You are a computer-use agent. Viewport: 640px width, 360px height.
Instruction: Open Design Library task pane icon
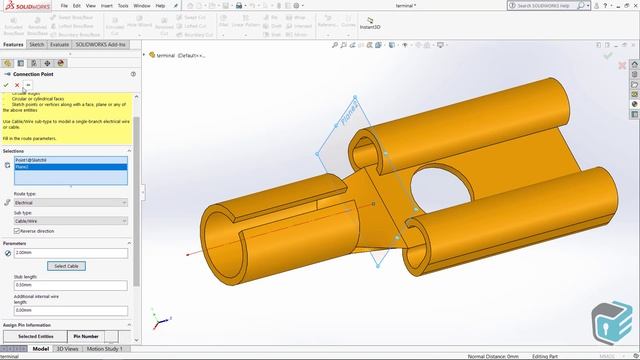pyautogui.click(x=634, y=74)
